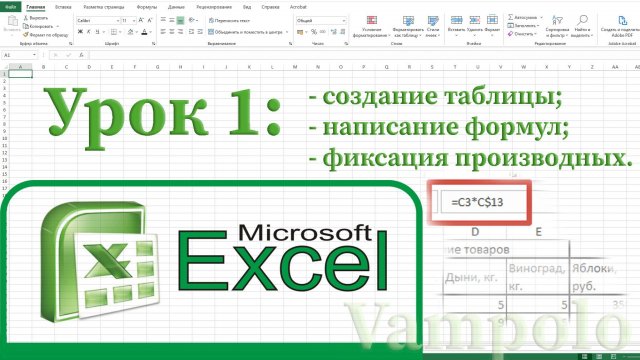Toggle italic (К) formatting
640x360 pixels.
coord(88,32)
